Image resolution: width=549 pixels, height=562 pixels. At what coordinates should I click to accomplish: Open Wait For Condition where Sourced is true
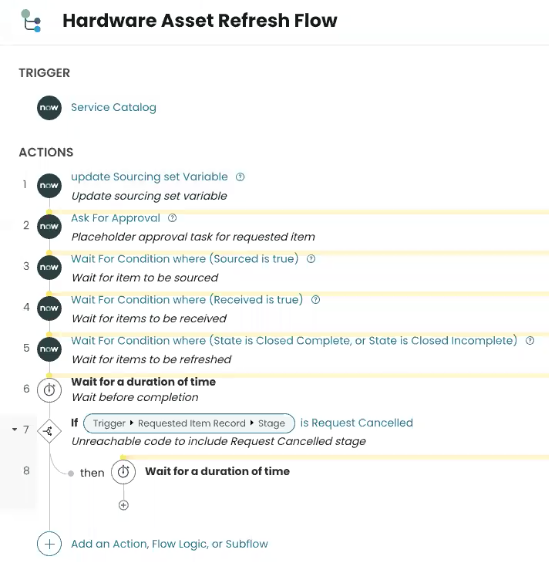[x=185, y=259]
